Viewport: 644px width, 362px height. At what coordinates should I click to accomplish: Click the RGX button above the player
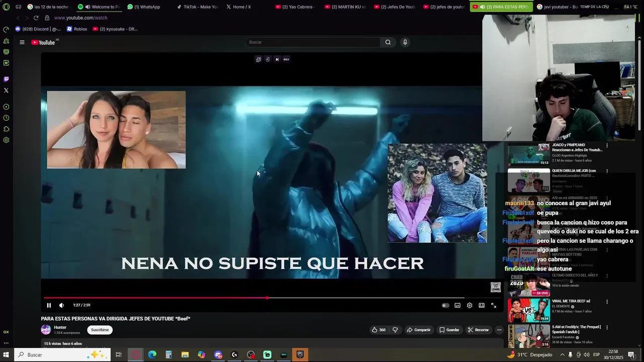coord(286,59)
